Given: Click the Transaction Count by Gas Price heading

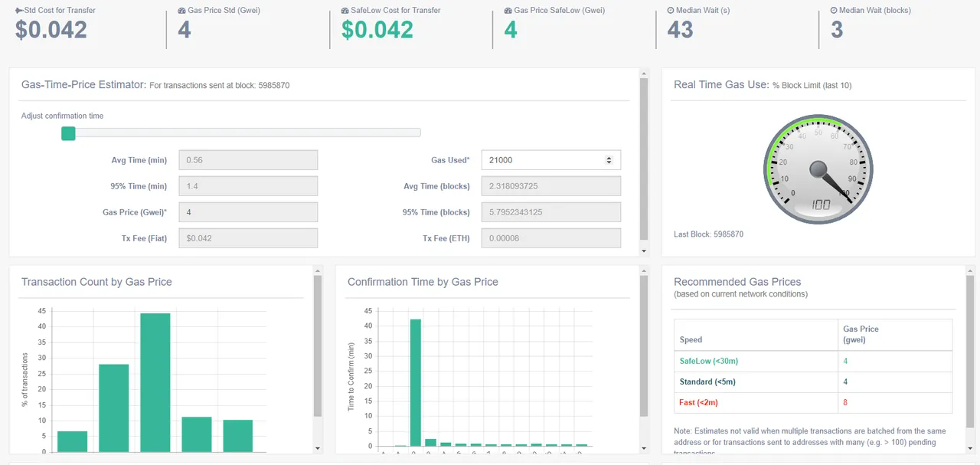Looking at the screenshot, I should [x=96, y=282].
